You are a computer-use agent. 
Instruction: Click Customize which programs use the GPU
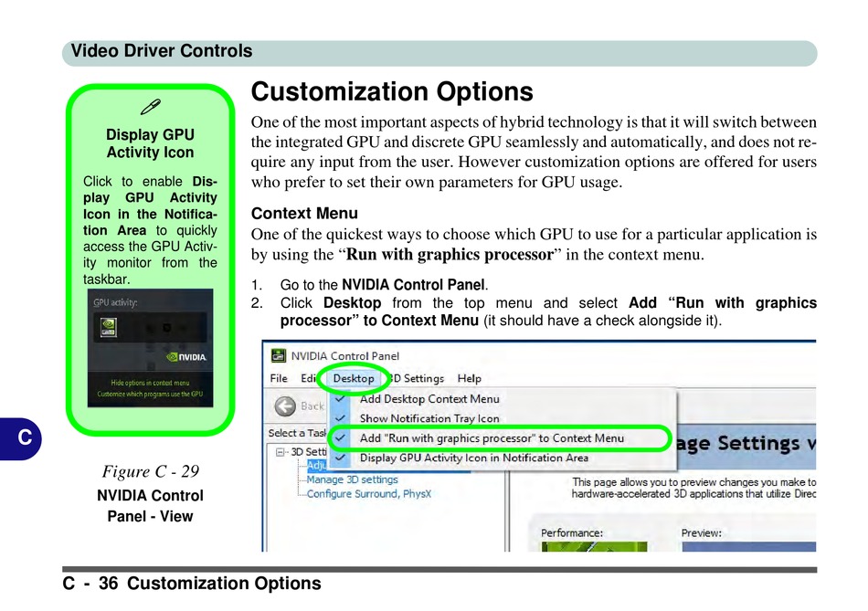pos(150,394)
